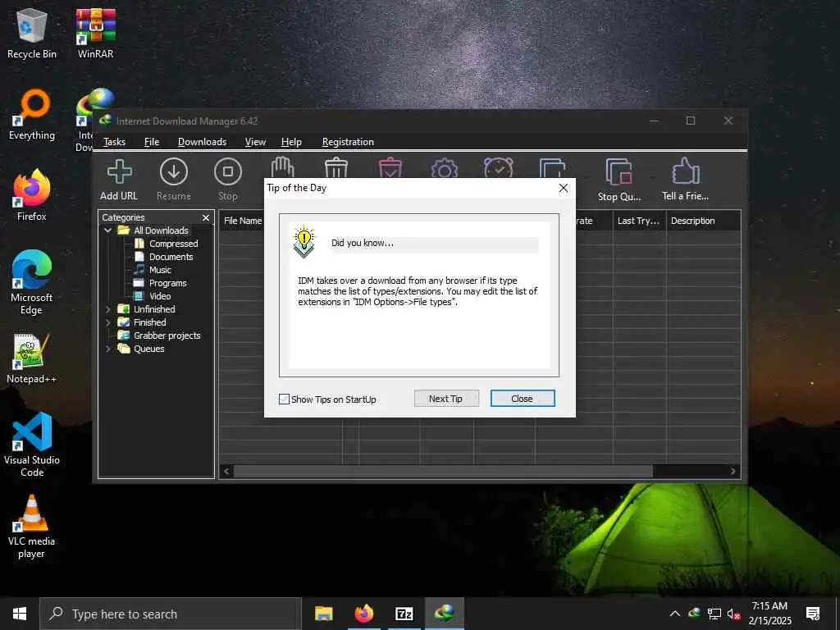Click the Tell a Friend thumbs-up icon
The width and height of the screenshot is (840, 630).
click(685, 171)
